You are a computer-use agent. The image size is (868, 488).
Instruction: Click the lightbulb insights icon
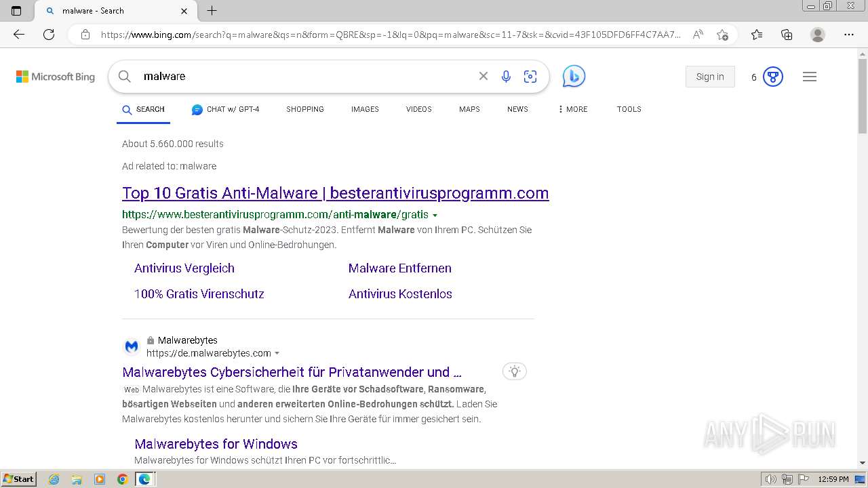coord(515,371)
